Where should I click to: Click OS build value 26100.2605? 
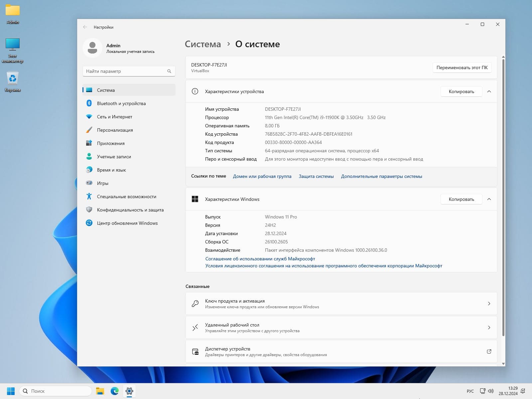point(276,242)
